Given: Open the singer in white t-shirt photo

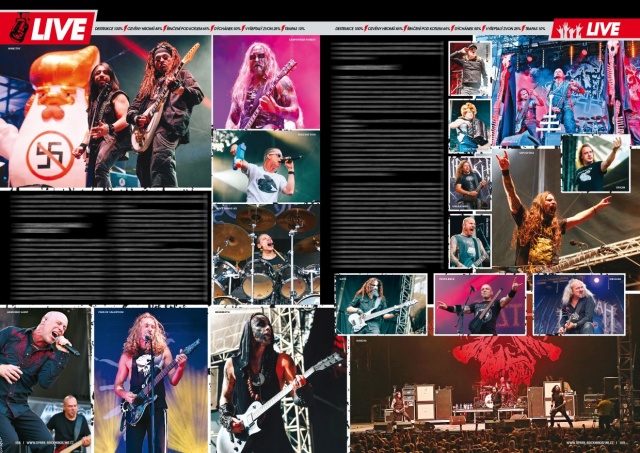Looking at the screenshot, I should point(265,166).
